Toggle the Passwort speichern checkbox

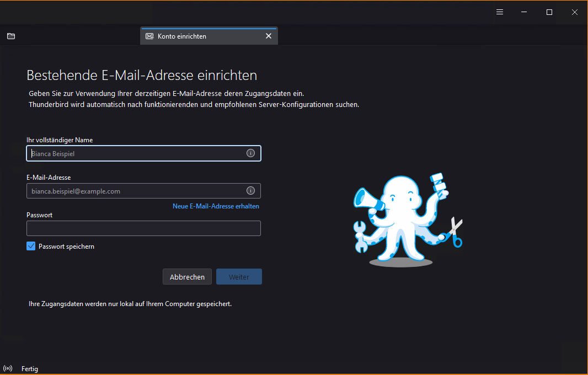tap(31, 246)
